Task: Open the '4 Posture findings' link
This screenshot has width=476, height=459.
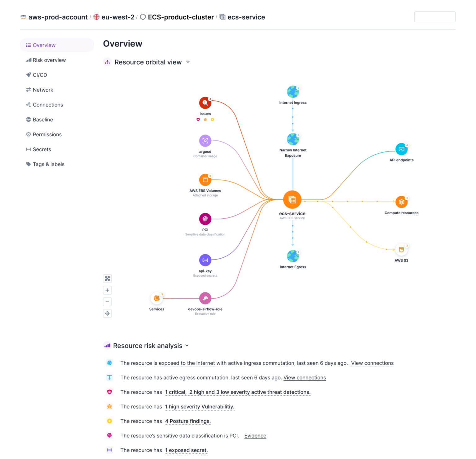Action: coord(187,421)
